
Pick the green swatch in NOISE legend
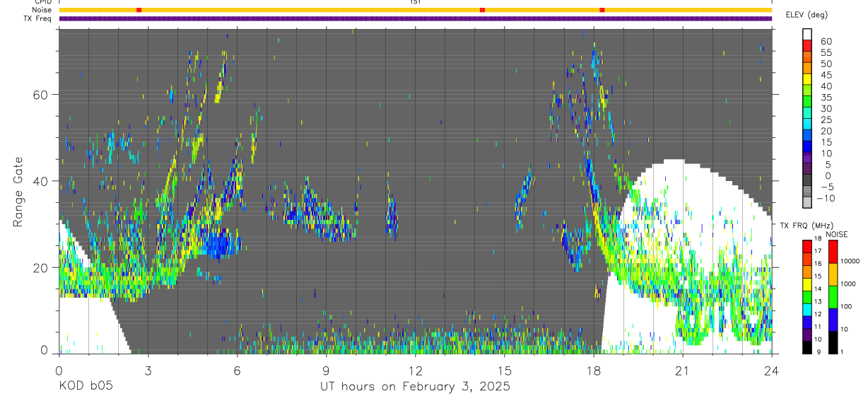point(833,296)
